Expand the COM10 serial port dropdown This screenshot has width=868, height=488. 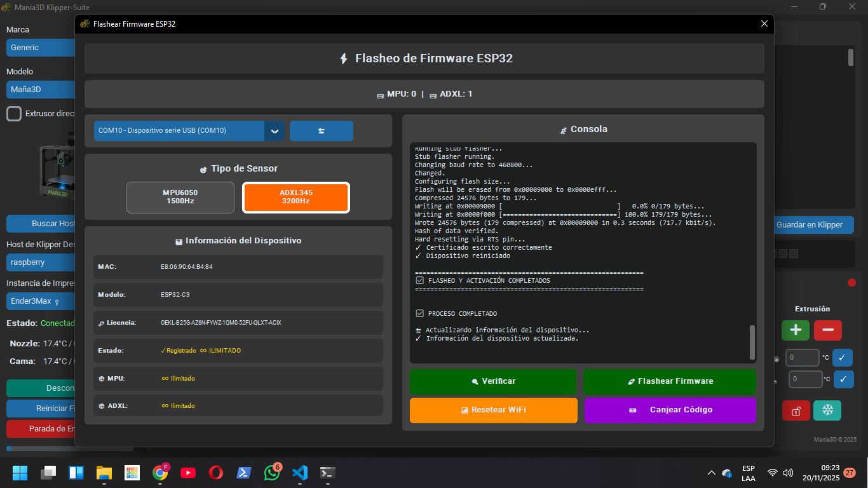tap(274, 131)
